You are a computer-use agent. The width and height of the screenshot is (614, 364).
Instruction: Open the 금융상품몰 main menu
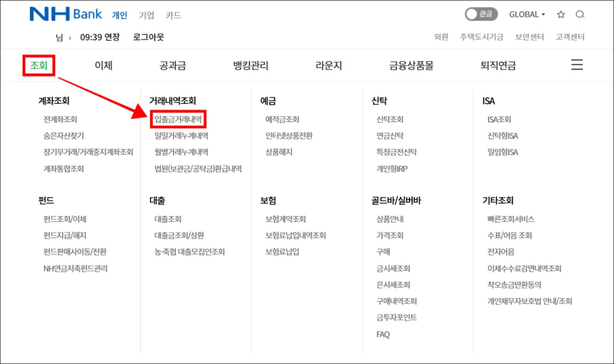tap(411, 65)
